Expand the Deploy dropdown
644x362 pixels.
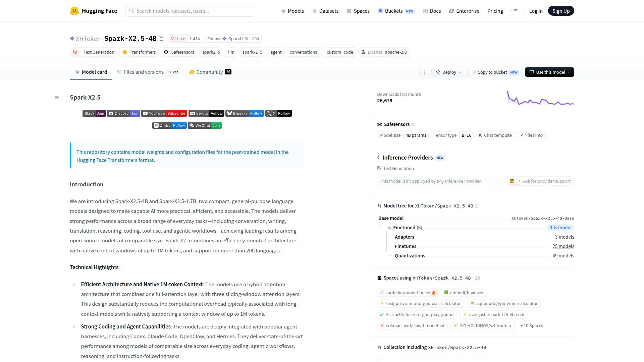pos(448,72)
